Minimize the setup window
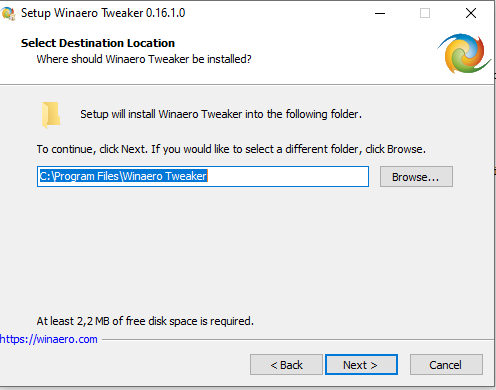Screen dimensions: 496x390 click(x=380, y=13)
